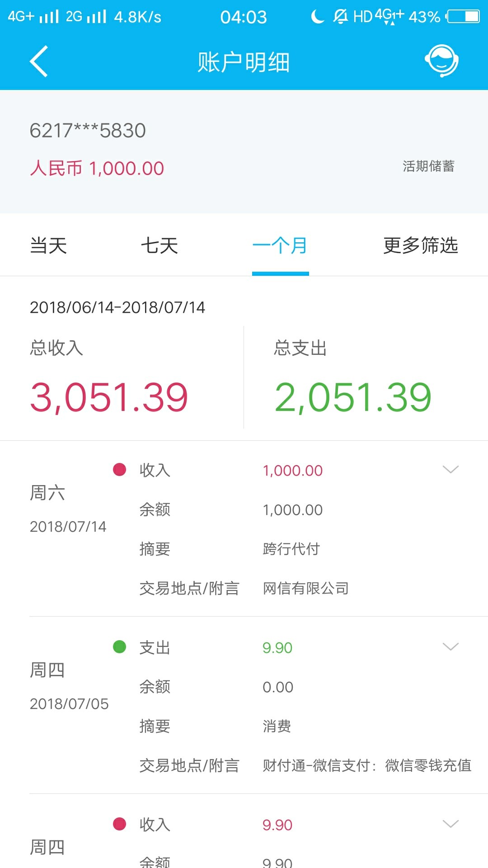
Task: Tap the date 2018/07/05
Action: (69, 704)
